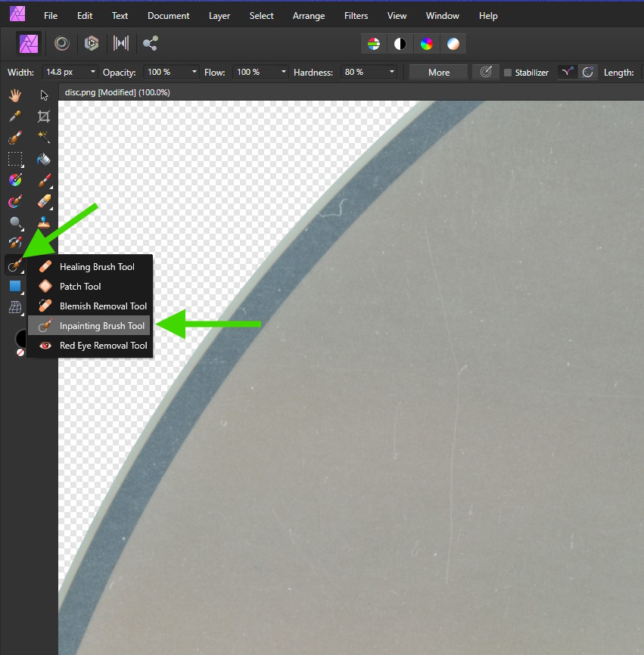Switch to the Liquify Persona
This screenshot has width=644, height=655.
(62, 44)
